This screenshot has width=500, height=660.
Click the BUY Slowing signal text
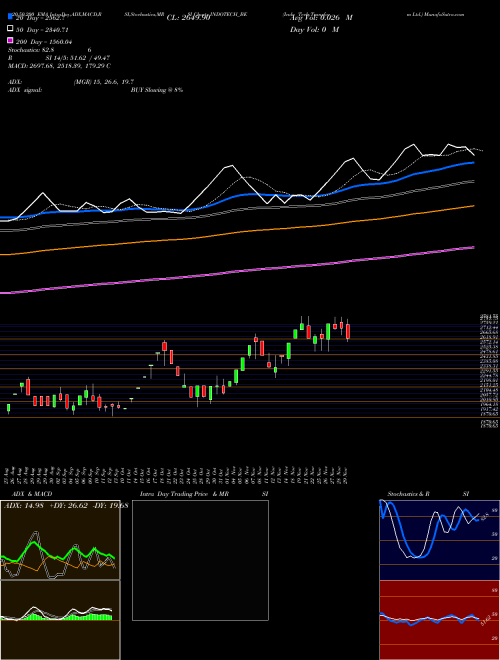pyautogui.click(x=157, y=90)
